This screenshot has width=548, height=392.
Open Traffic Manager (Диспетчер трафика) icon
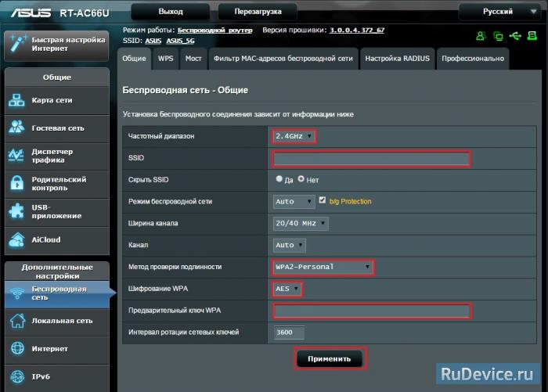coord(16,156)
